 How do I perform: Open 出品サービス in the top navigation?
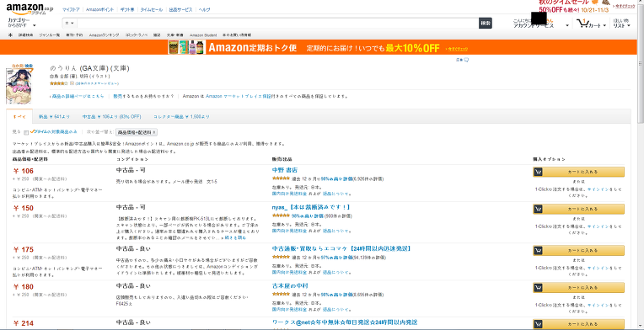(180, 9)
